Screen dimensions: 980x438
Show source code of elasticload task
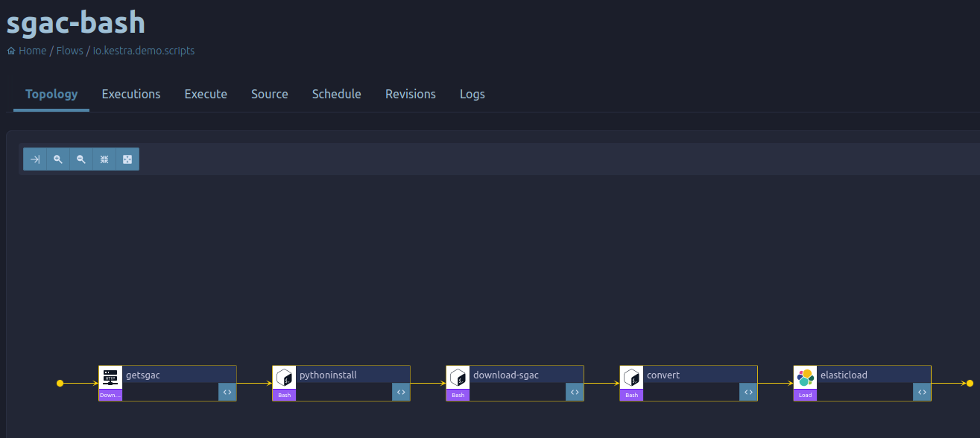pyautogui.click(x=922, y=392)
